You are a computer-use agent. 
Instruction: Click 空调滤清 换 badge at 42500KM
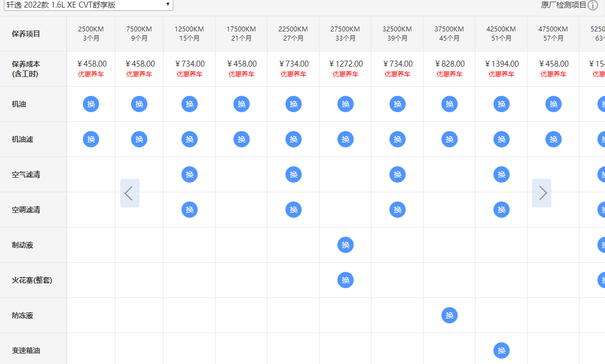(502, 210)
